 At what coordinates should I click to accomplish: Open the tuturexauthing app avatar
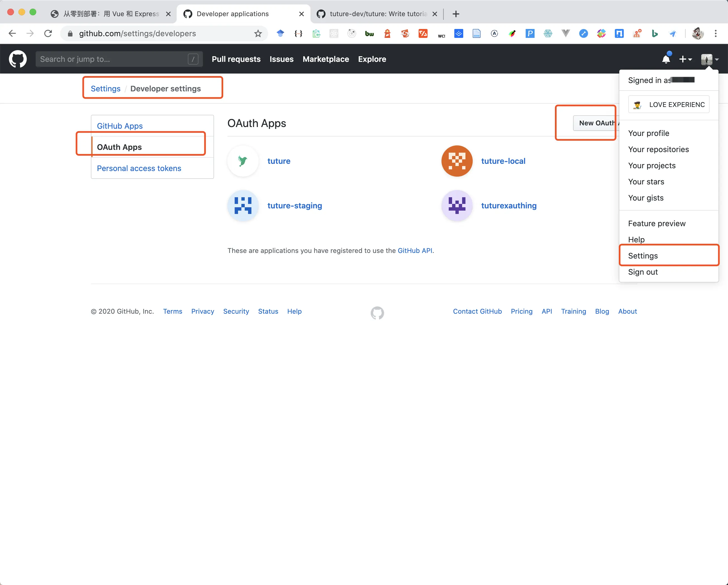point(457,206)
